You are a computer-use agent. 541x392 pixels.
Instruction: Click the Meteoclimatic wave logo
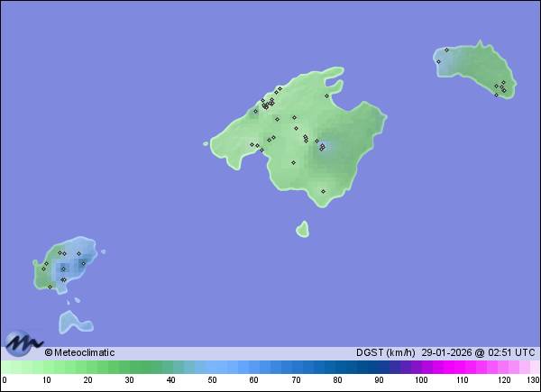(23, 343)
